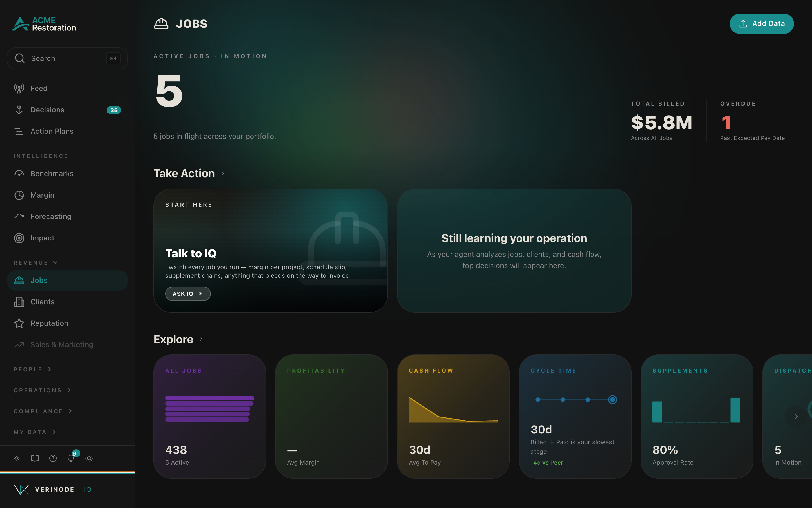
Task: Open the CYCLE TIME card
Action: [x=575, y=416]
